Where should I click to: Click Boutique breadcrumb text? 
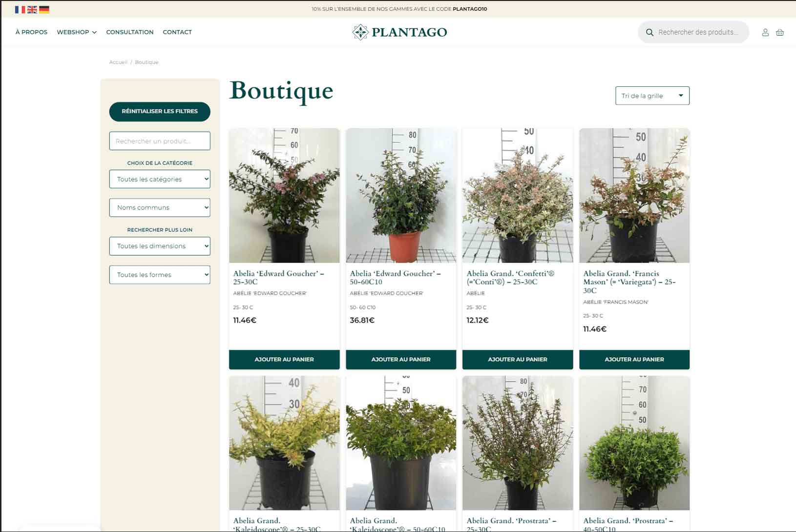[x=147, y=62]
